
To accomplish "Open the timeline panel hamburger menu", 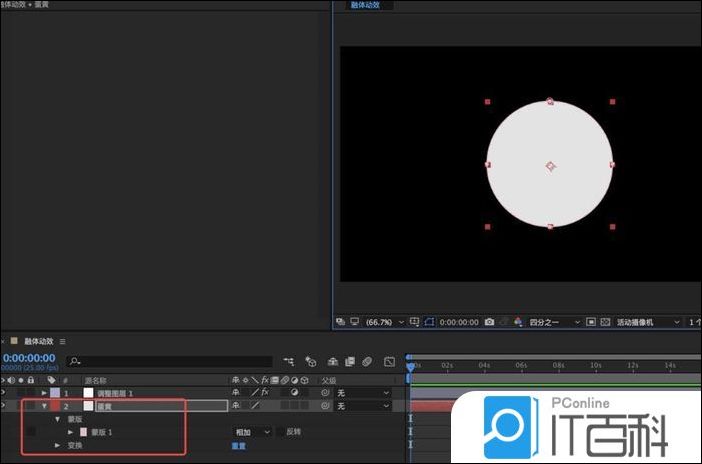I will (62, 341).
